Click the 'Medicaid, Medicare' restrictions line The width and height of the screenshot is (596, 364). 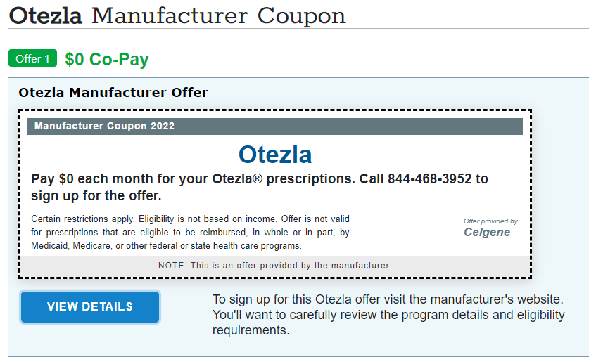(x=166, y=245)
